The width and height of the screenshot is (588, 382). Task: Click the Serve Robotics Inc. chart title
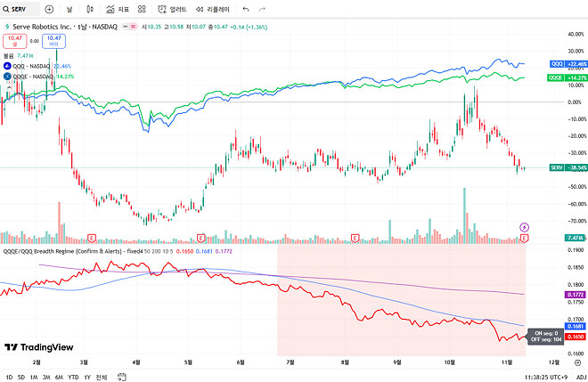[65, 27]
